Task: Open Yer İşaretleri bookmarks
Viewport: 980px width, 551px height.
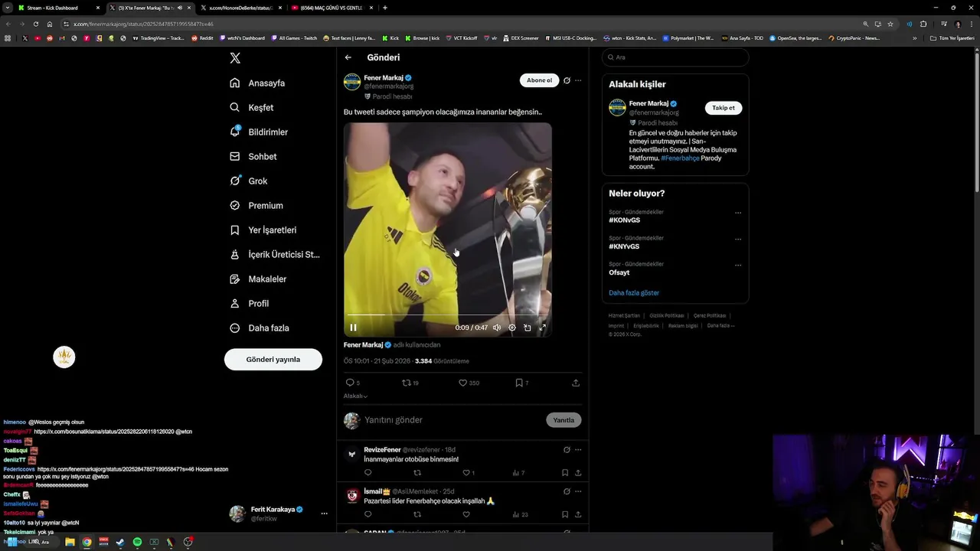Action: click(x=263, y=230)
